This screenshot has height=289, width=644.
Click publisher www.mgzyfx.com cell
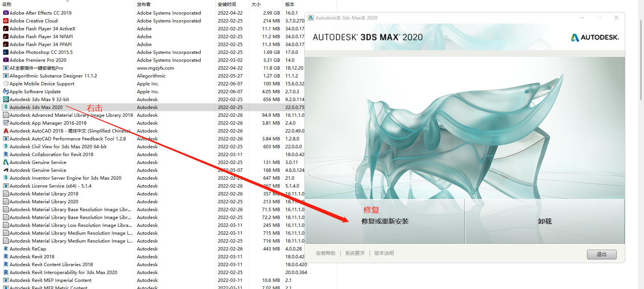click(155, 68)
